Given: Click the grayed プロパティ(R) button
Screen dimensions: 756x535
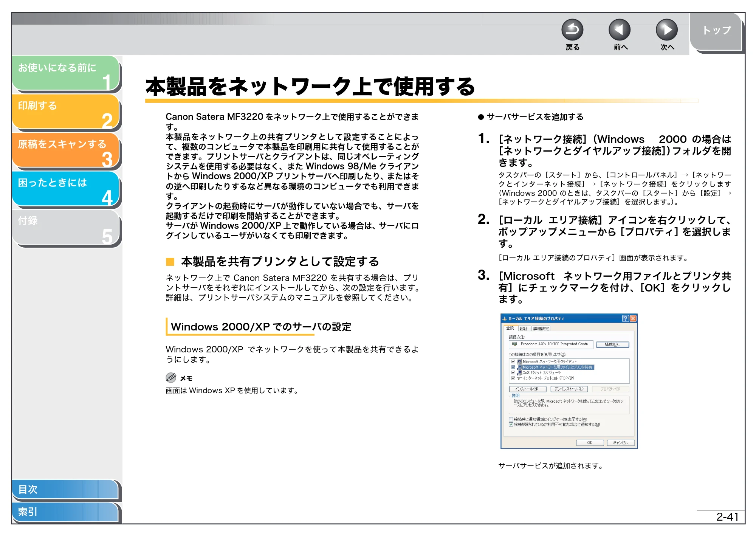Looking at the screenshot, I should coord(610,389).
